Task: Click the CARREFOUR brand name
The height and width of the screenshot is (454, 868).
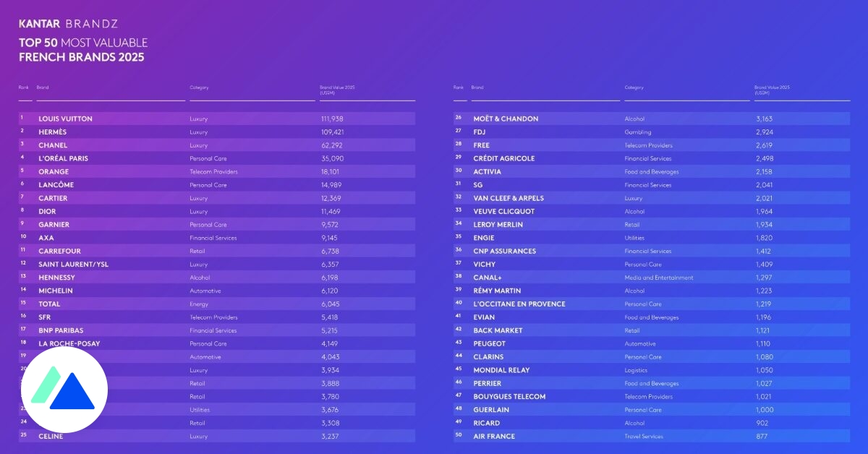Action: (59, 251)
